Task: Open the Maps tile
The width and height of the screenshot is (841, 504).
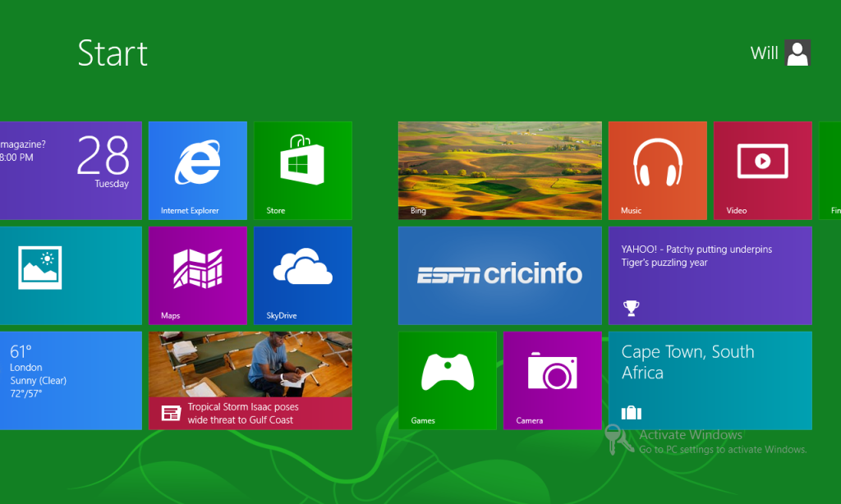Action: [x=198, y=276]
